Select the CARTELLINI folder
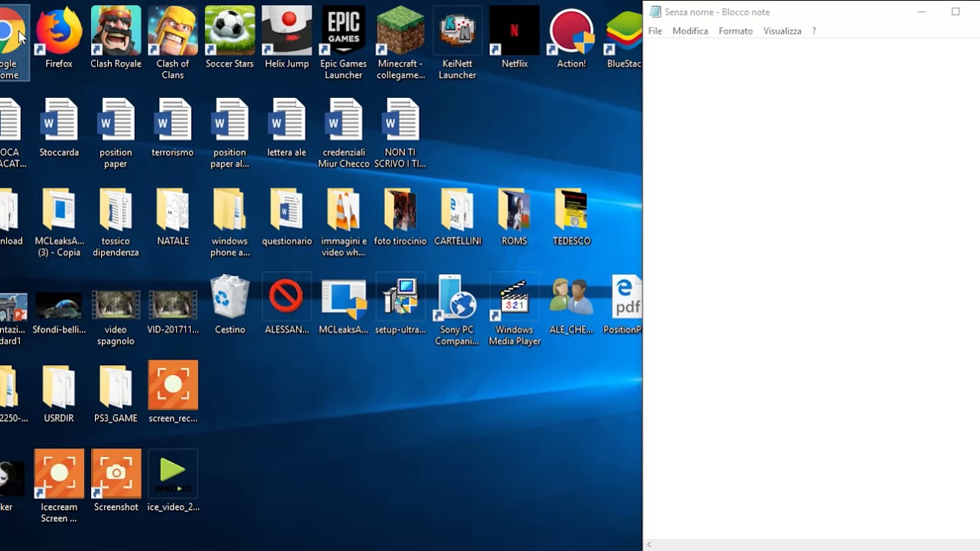The image size is (980, 551). point(457,217)
